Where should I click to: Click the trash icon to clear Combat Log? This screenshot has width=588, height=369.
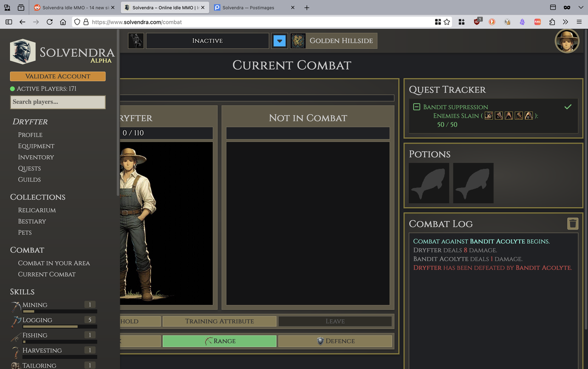click(572, 224)
